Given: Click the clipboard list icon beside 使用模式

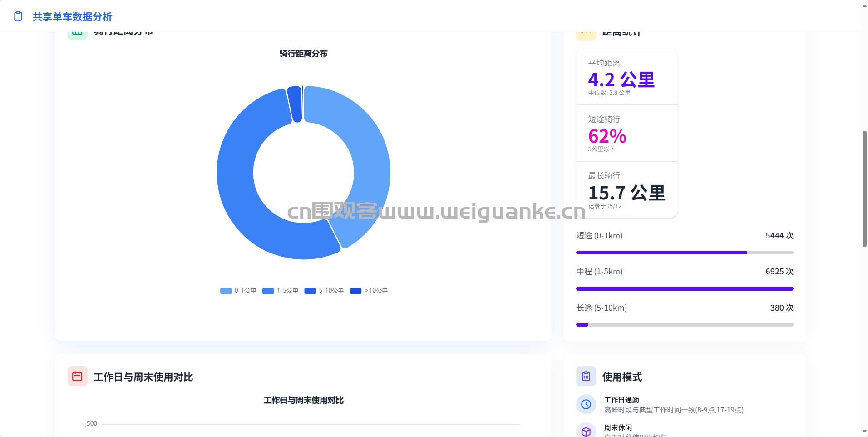Looking at the screenshot, I should point(586,377).
